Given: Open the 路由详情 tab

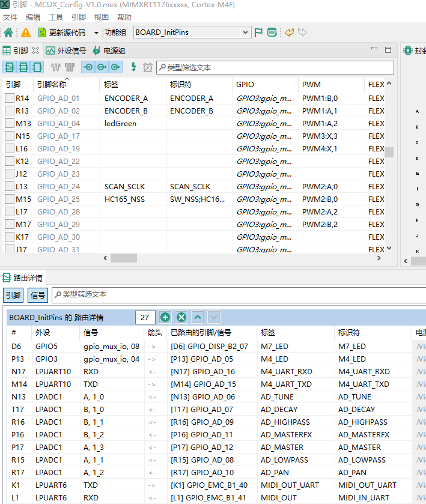Looking at the screenshot, I should point(23,278).
